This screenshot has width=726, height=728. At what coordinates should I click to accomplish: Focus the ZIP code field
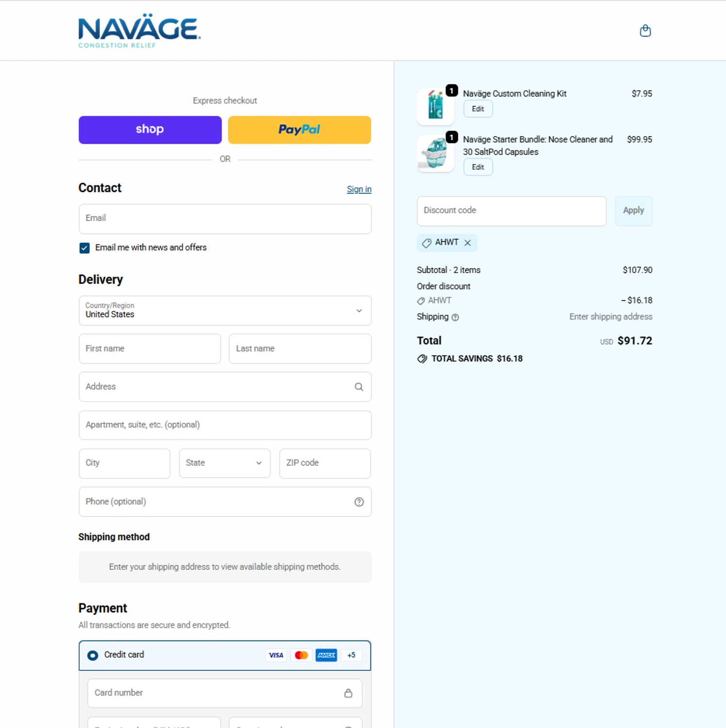pyautogui.click(x=325, y=463)
